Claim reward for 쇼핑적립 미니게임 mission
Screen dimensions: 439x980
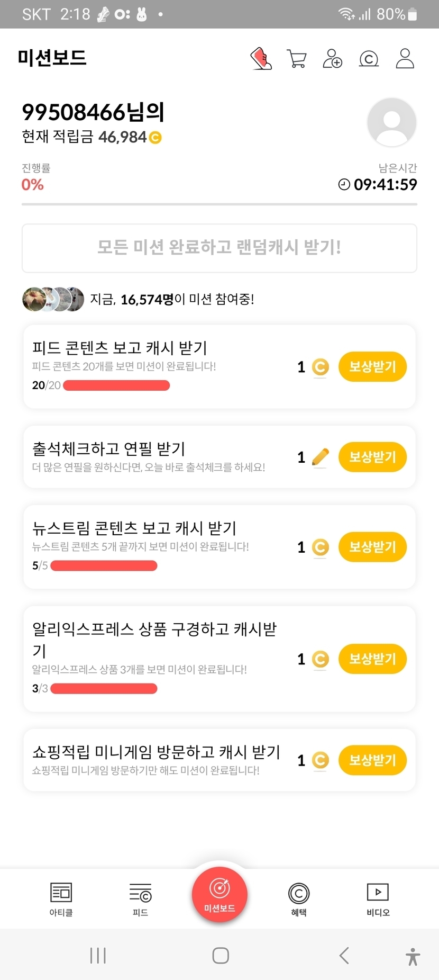[372, 760]
